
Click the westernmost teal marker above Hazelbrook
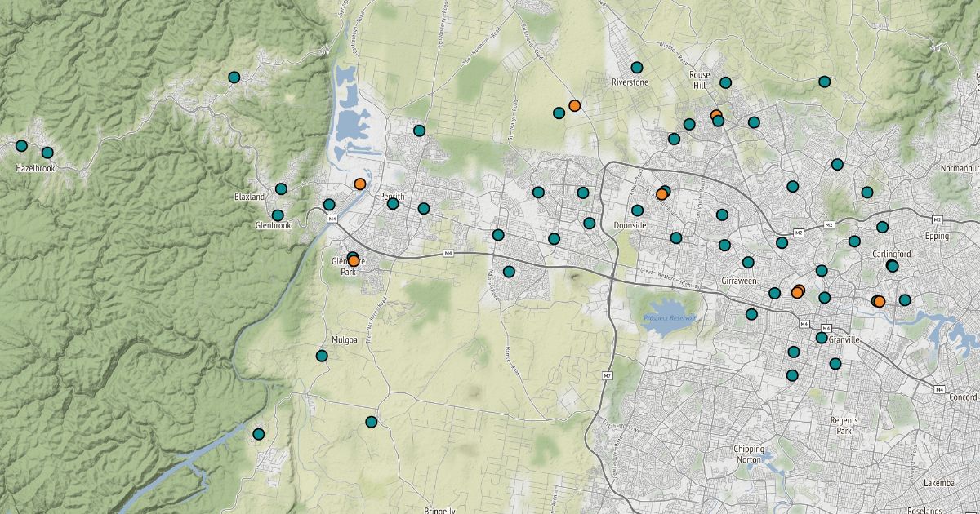[21, 146]
